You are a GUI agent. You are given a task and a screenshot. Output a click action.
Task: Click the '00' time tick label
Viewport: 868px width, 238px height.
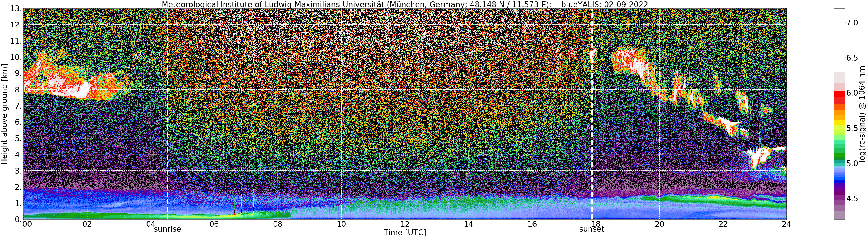click(x=27, y=224)
